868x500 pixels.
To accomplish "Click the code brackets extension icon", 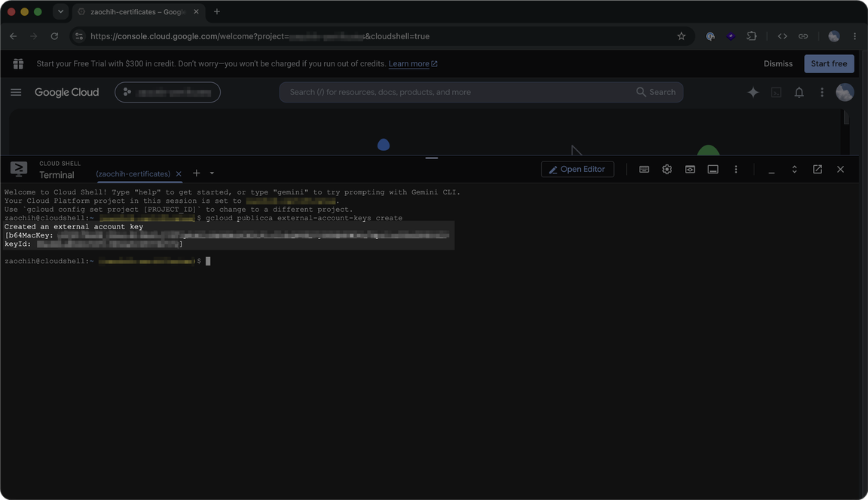I will 782,36.
